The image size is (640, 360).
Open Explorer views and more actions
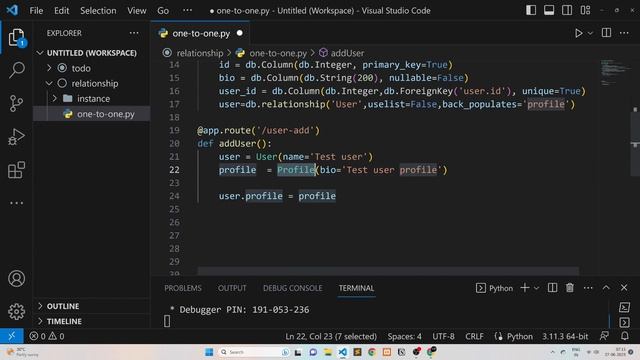(x=134, y=33)
